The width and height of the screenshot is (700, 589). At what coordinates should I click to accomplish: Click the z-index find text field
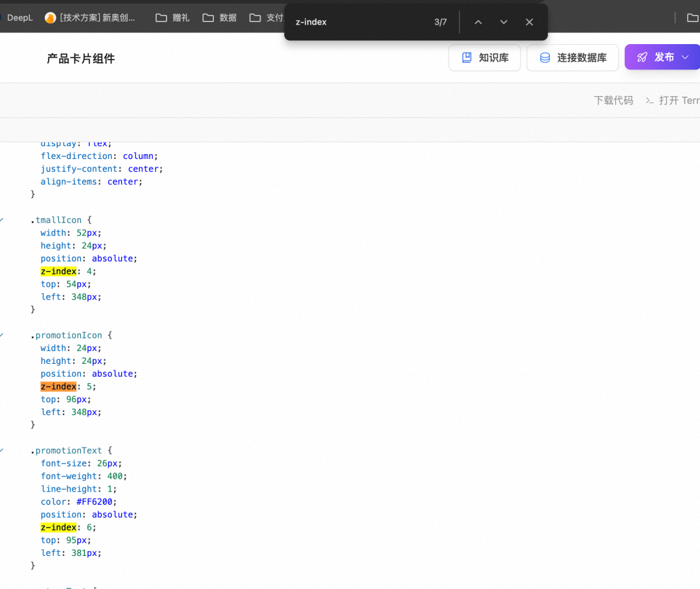[356, 22]
